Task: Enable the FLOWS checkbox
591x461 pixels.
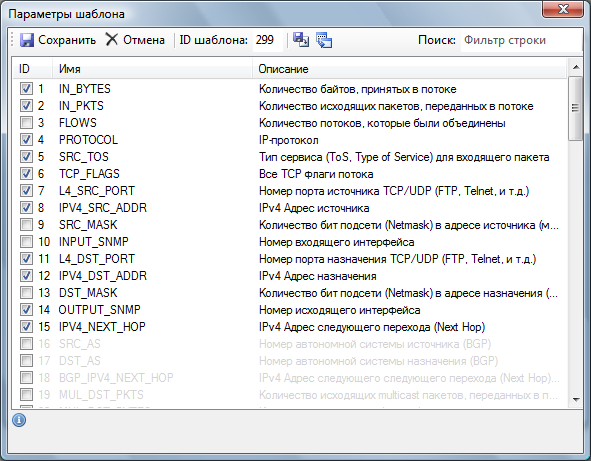Action: [x=26, y=123]
